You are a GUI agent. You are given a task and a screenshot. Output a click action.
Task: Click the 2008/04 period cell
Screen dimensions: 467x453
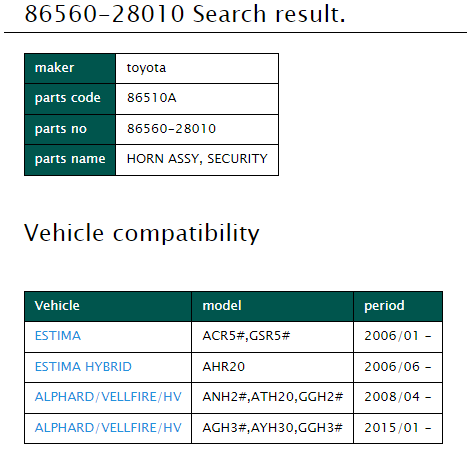tap(398, 398)
